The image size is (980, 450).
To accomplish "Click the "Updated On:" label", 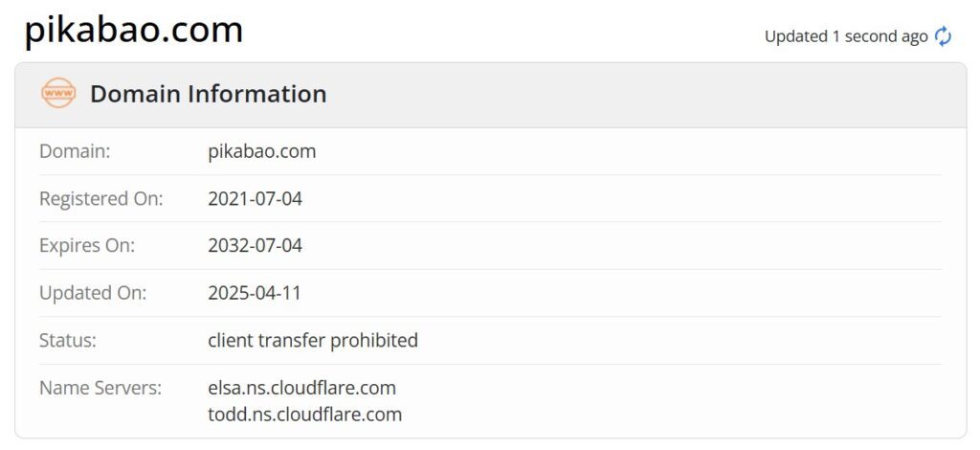I will coord(93,293).
